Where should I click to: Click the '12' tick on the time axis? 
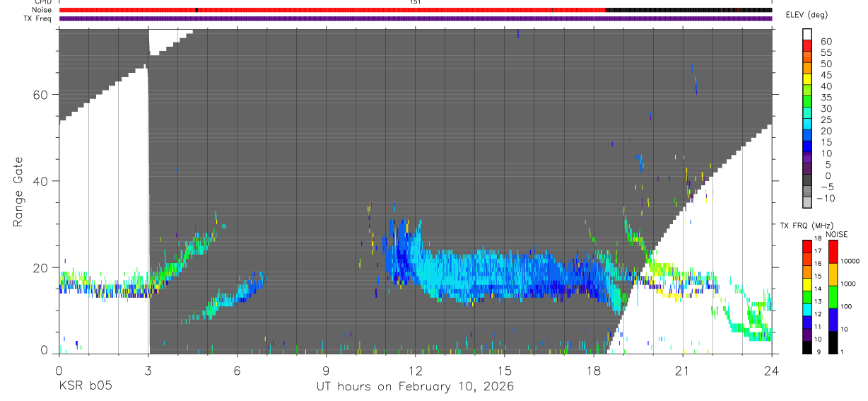click(416, 370)
